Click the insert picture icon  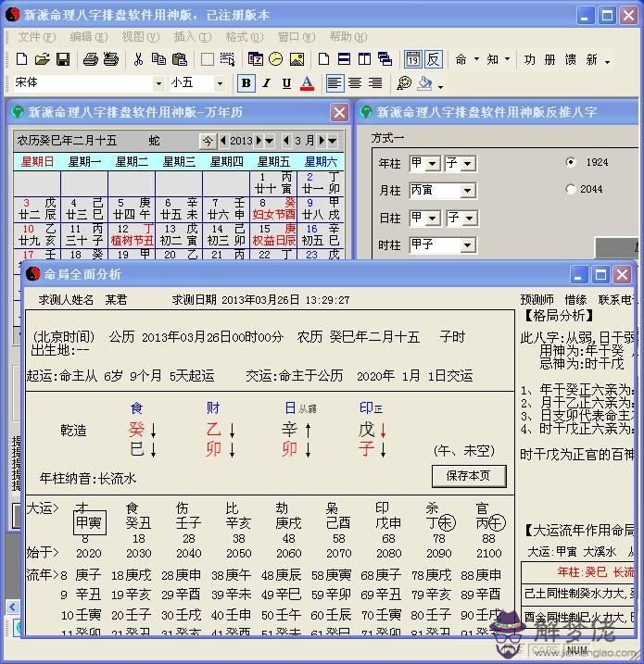[x=297, y=59]
